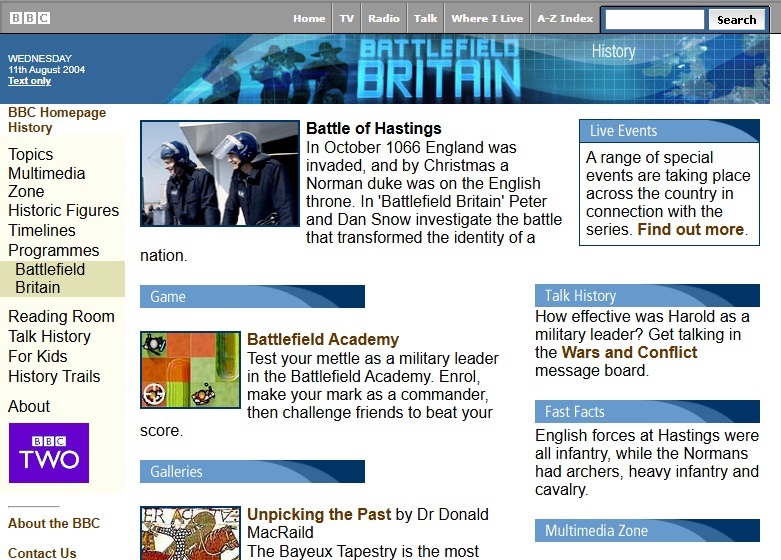Follow the Find out more link
Viewport: 781px width, 560px height.
(691, 229)
